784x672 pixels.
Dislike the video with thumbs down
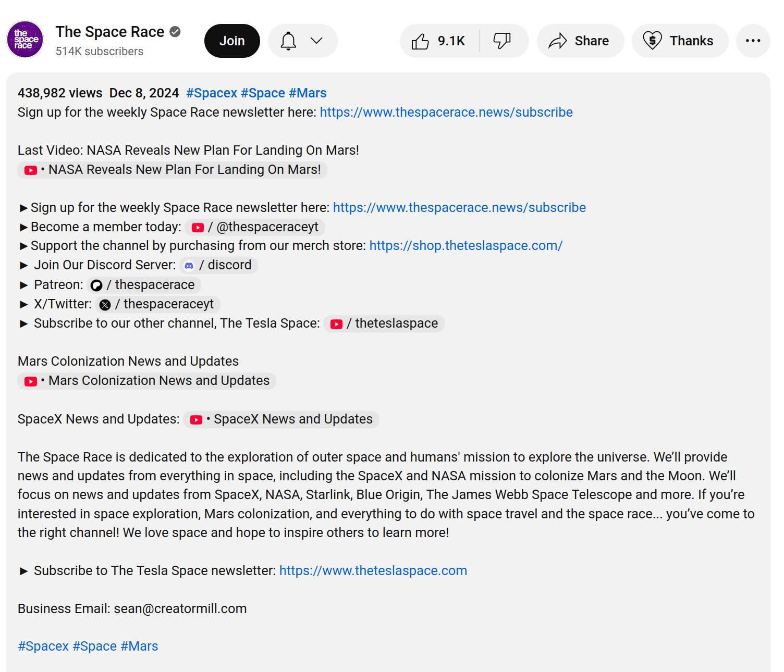coord(503,41)
